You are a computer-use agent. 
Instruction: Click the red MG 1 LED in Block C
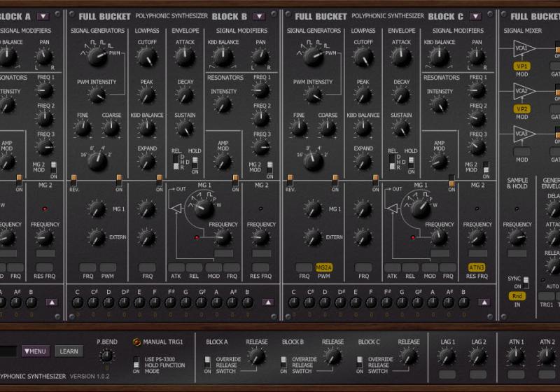click(413, 238)
